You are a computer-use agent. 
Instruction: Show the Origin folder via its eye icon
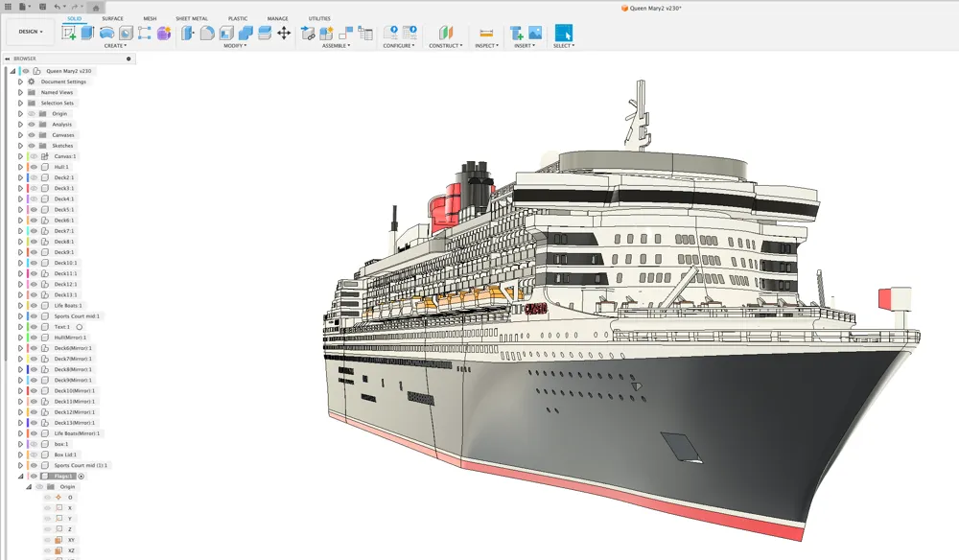pyautogui.click(x=34, y=113)
